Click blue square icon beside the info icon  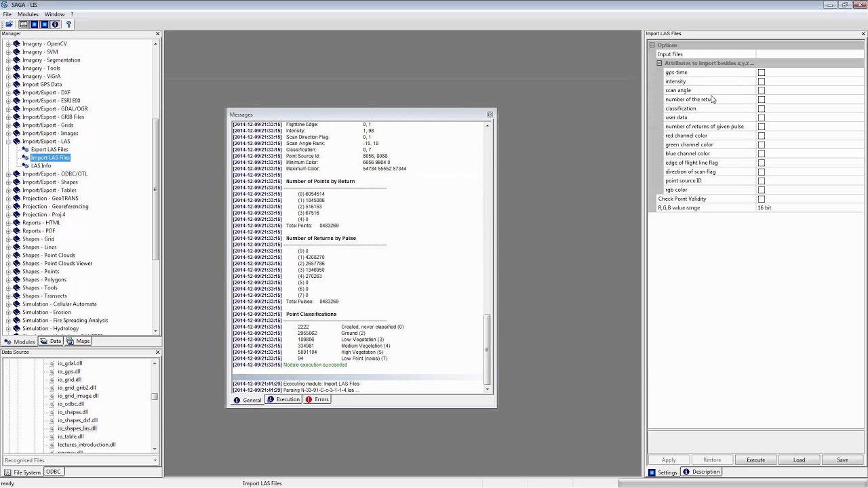(x=45, y=24)
